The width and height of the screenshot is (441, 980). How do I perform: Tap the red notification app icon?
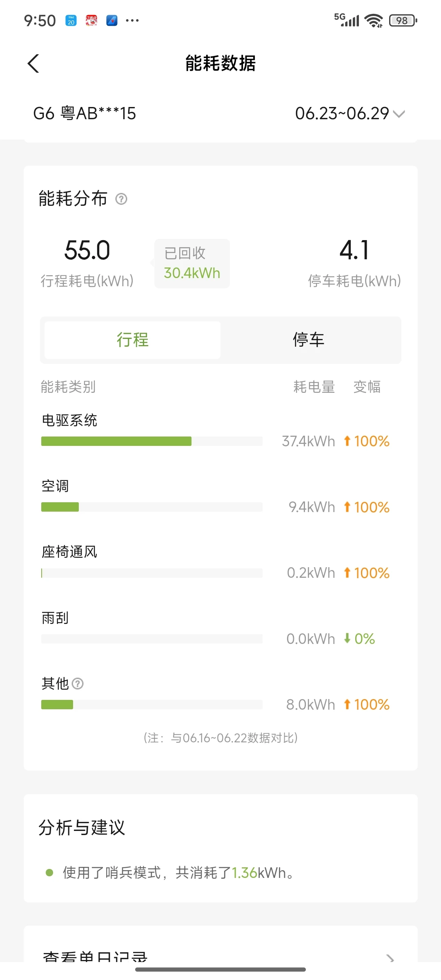pos(91,20)
